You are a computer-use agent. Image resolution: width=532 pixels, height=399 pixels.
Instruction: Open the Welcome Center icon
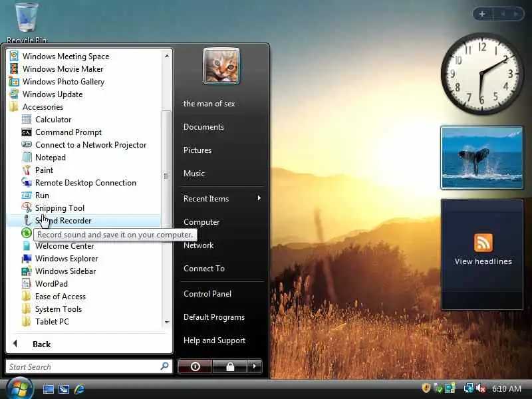[27, 245]
